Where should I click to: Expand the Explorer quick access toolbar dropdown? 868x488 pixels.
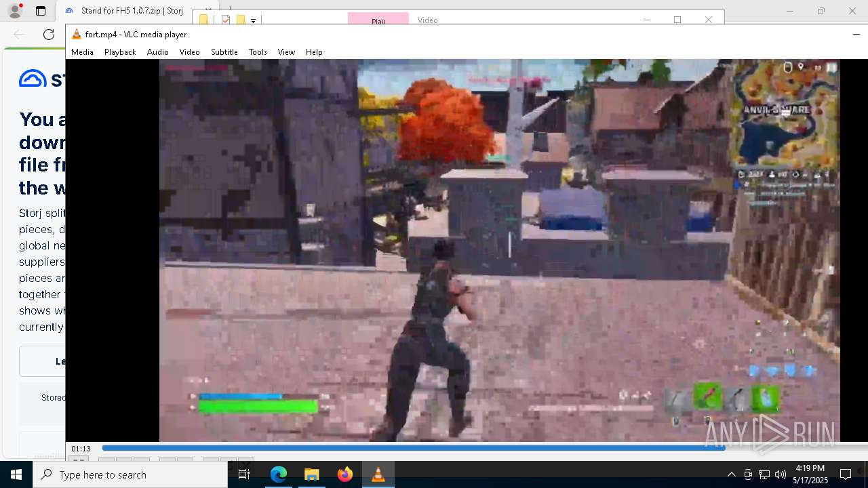click(x=253, y=21)
